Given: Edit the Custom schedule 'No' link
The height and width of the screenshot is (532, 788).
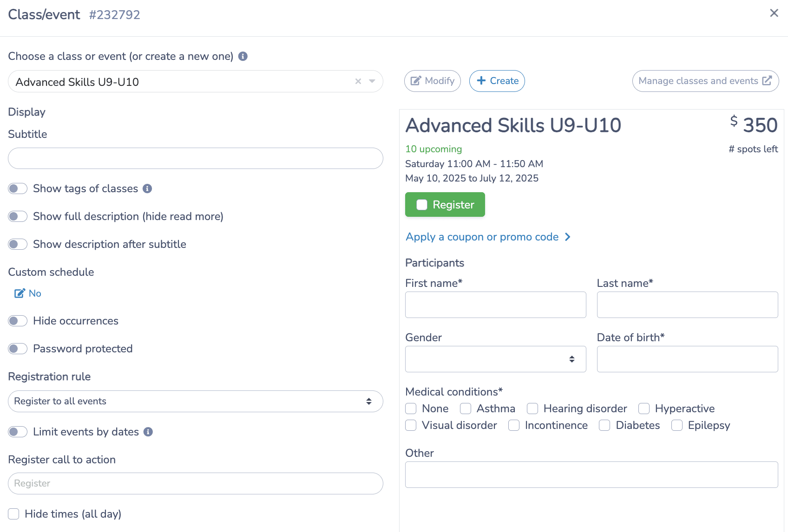Looking at the screenshot, I should point(28,293).
